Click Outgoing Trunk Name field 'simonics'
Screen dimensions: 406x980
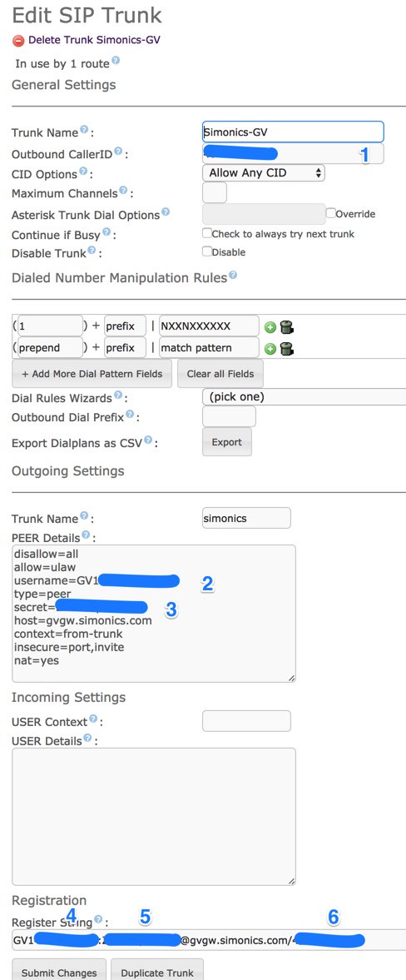247,518
